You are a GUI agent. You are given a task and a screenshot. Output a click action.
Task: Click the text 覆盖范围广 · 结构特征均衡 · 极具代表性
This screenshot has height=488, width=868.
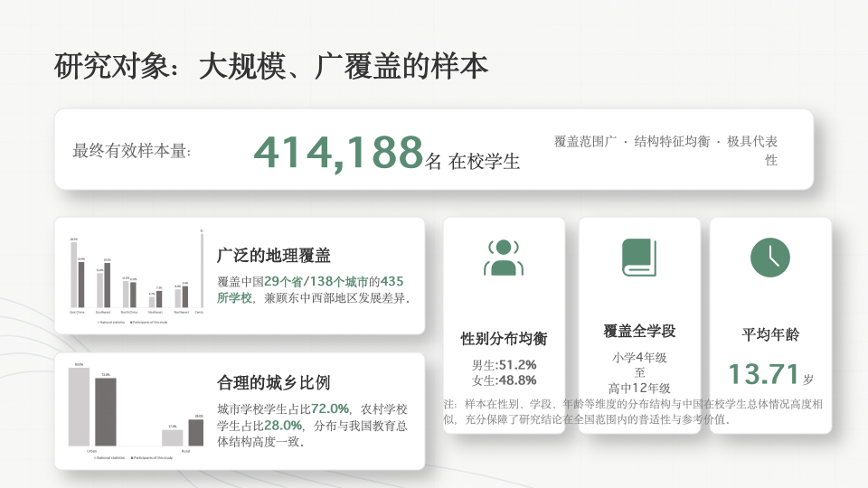[666, 151]
